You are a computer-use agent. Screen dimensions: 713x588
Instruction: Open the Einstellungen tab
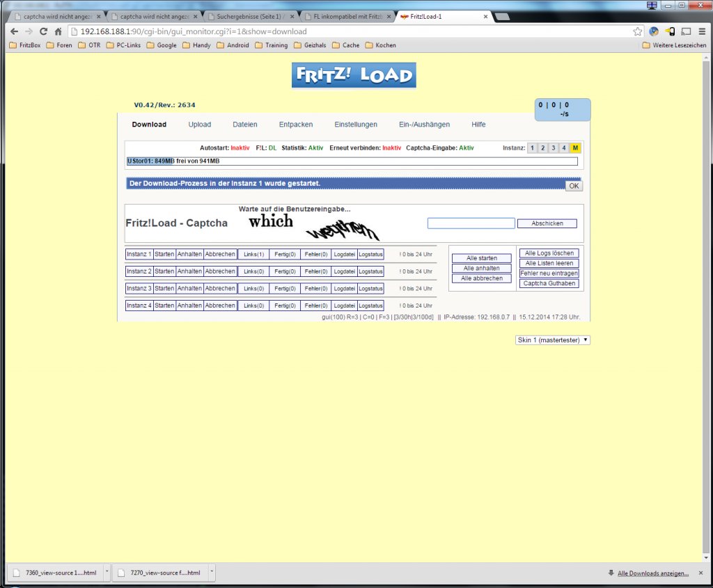[356, 125]
